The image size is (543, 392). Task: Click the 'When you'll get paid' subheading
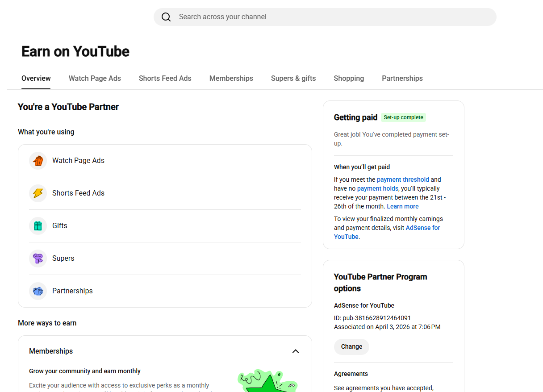click(x=362, y=167)
